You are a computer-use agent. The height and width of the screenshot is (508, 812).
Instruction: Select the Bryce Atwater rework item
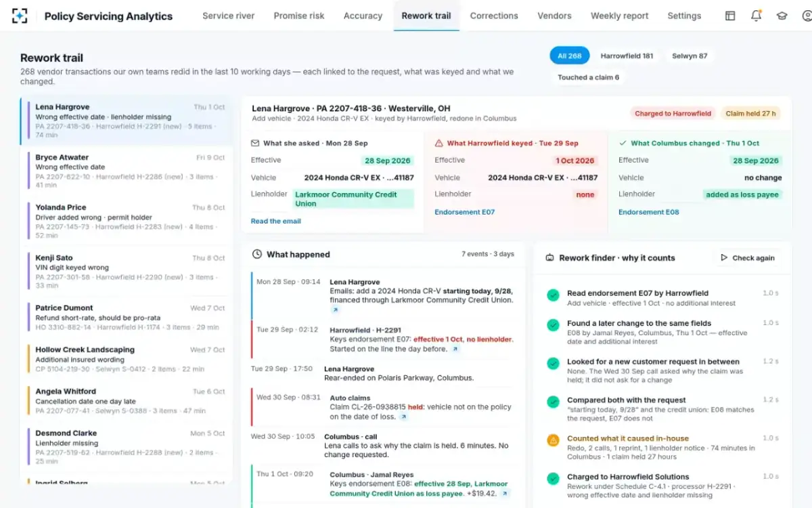click(x=127, y=171)
